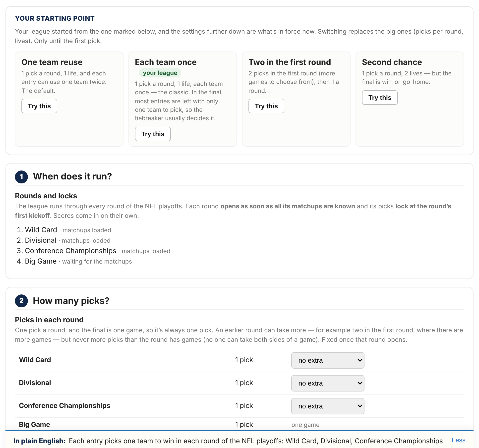Screen dimensions: 479x448
Task: Click Conference Championships row label in picks table
Action: tap(65, 406)
